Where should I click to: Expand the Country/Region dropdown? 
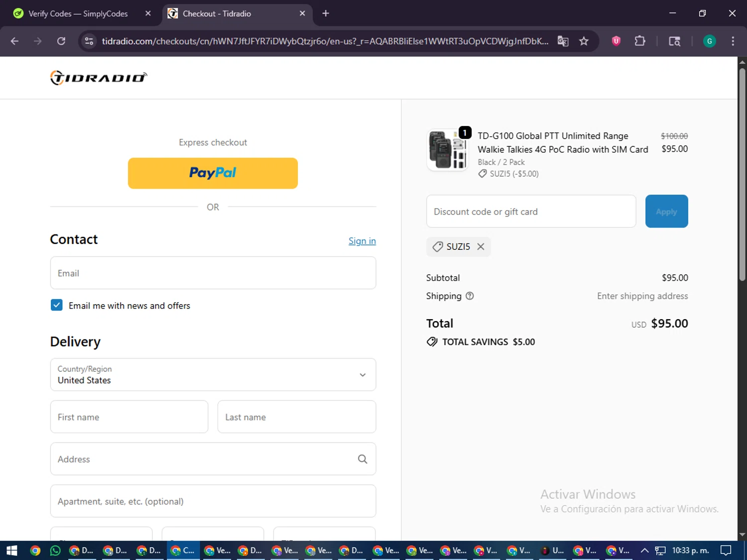tap(213, 374)
